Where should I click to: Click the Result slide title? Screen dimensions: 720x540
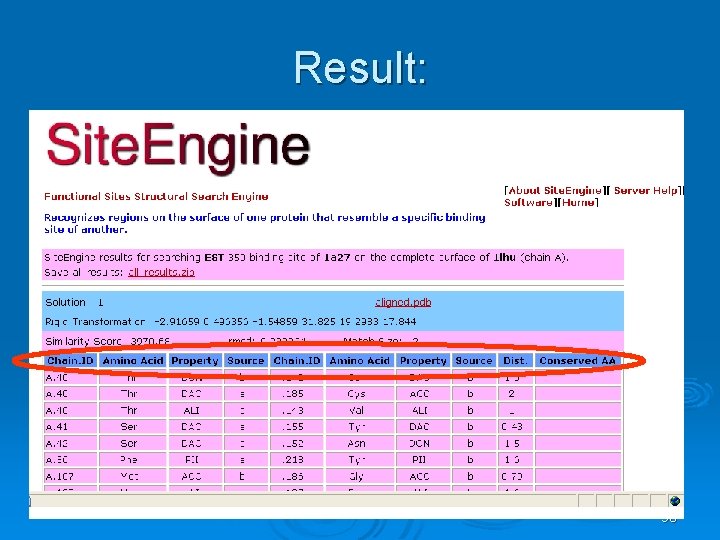[360, 68]
